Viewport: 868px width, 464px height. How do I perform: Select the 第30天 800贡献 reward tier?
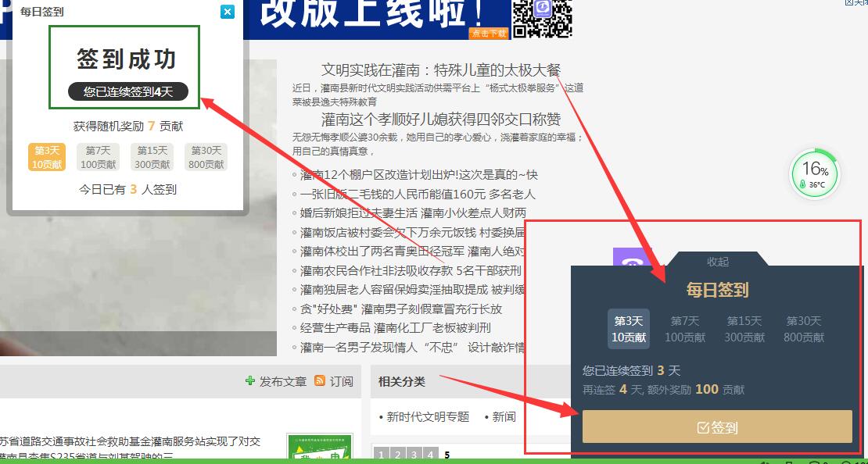pos(804,329)
